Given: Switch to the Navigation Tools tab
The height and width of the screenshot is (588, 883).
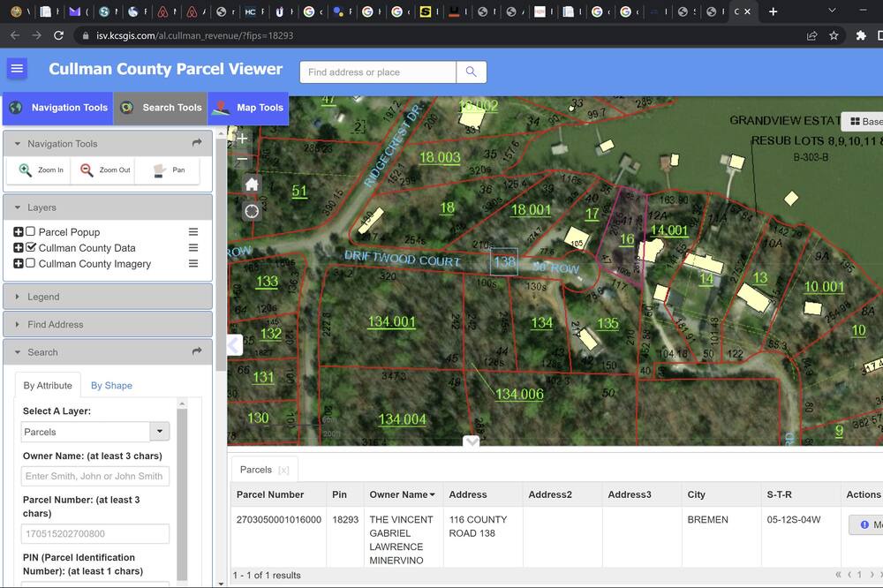Looking at the screenshot, I should tap(58, 108).
